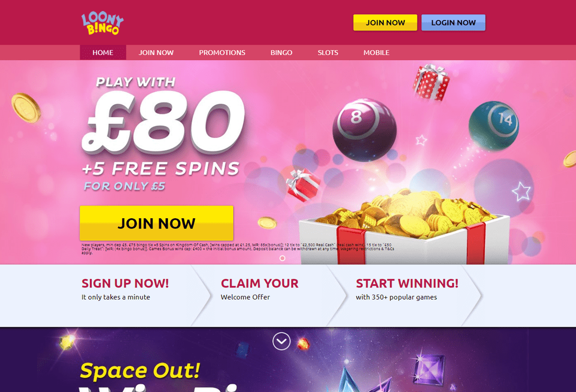
Task: Go to the Bingo menu item
Action: pyautogui.click(x=282, y=53)
